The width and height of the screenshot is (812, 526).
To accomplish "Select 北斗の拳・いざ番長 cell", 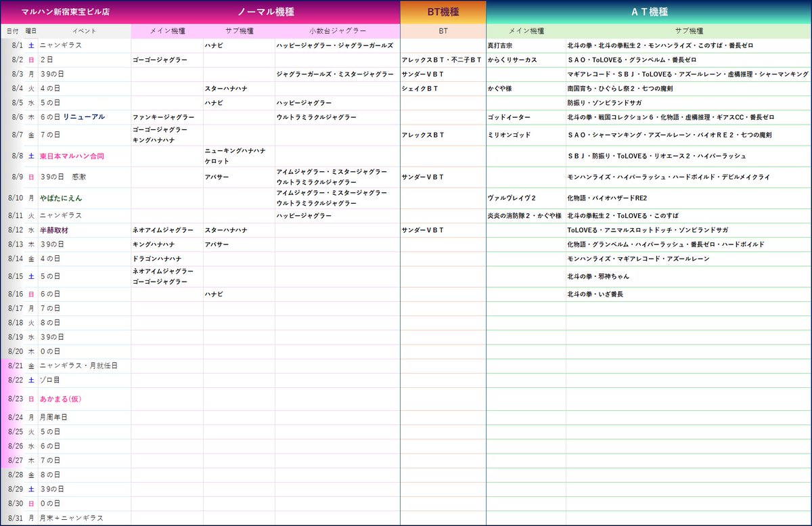I will click(689, 294).
